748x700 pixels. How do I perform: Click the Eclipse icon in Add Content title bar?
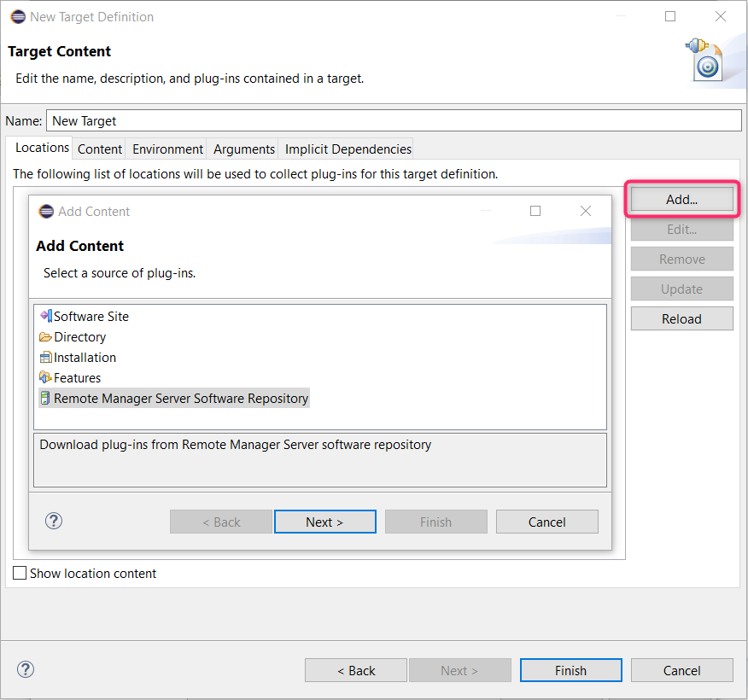coord(46,212)
